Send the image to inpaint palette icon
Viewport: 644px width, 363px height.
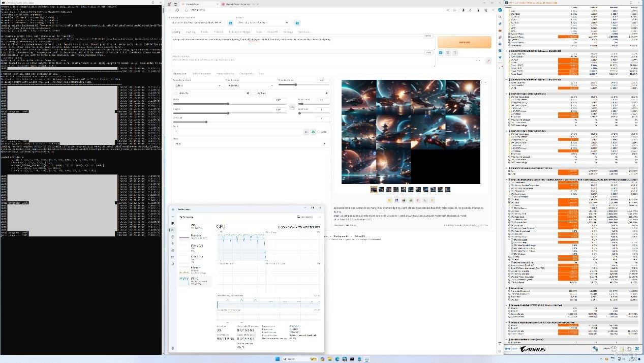tap(418, 200)
